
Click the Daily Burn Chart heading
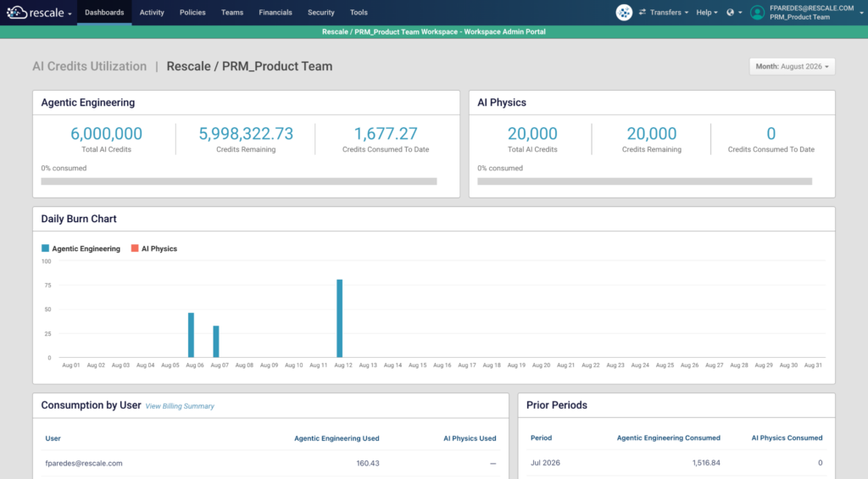[79, 219]
